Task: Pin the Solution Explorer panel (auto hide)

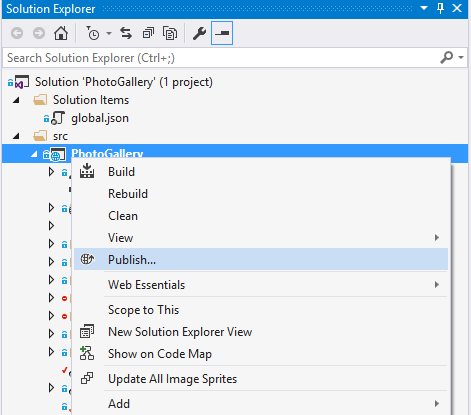Action: 440,8
